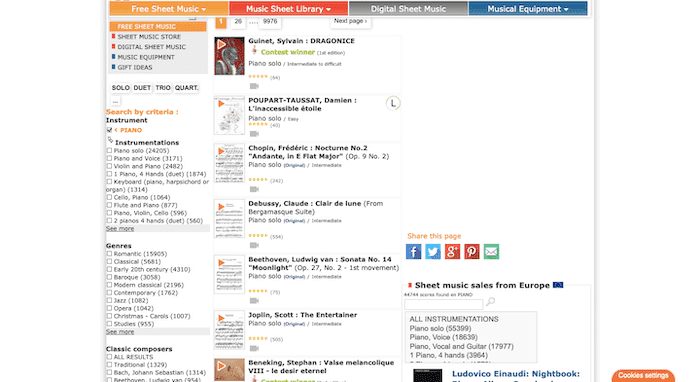This screenshot has width=700, height=382.
Task: Filter by SOLO
Action: tap(121, 88)
